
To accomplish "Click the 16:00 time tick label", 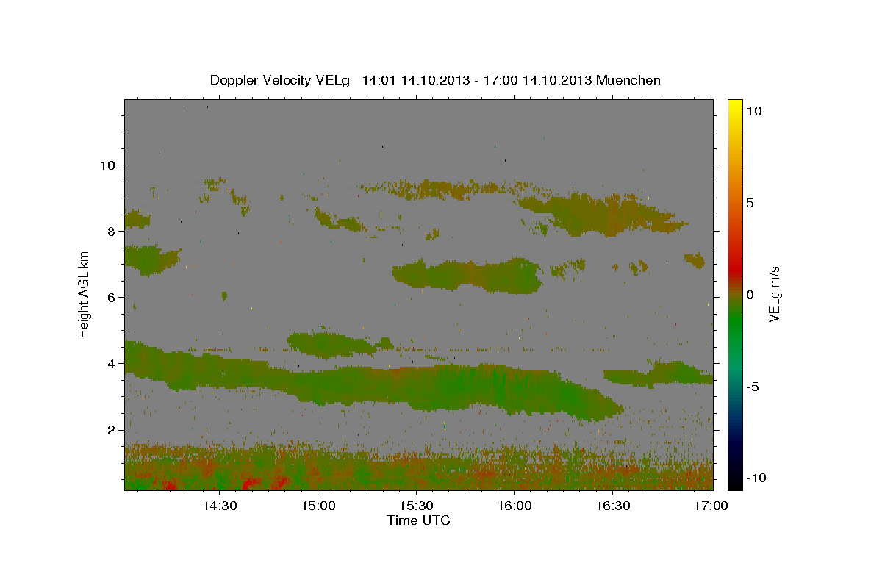I will tap(514, 506).
